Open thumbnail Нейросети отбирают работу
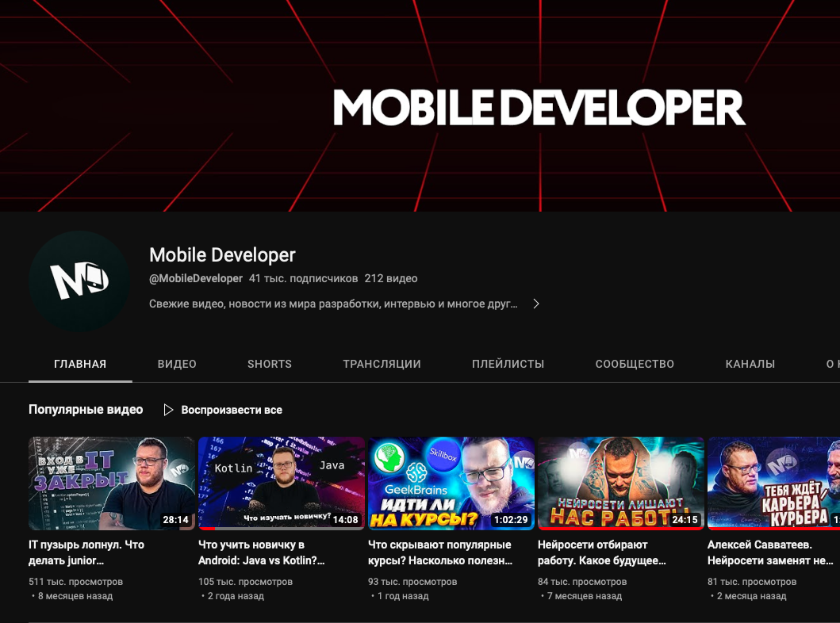This screenshot has height=623, width=840. 621,483
